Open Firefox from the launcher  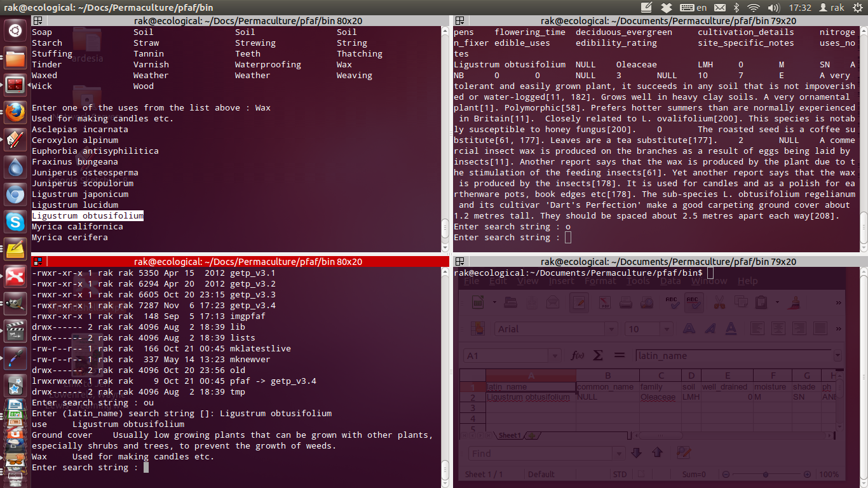(15, 112)
